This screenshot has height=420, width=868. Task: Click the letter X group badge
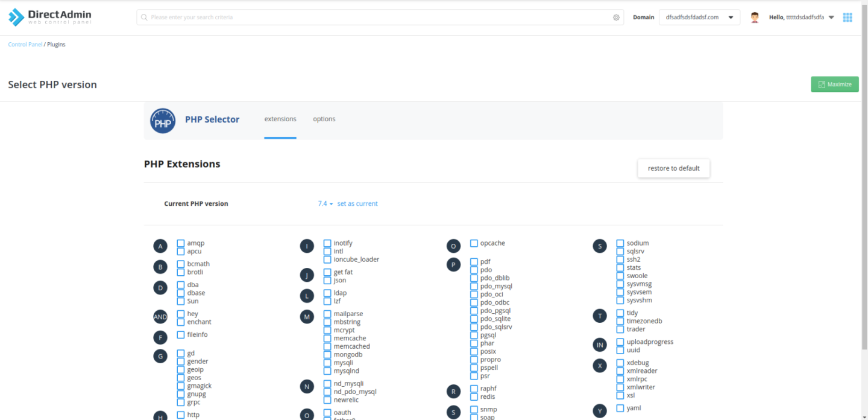599,366
